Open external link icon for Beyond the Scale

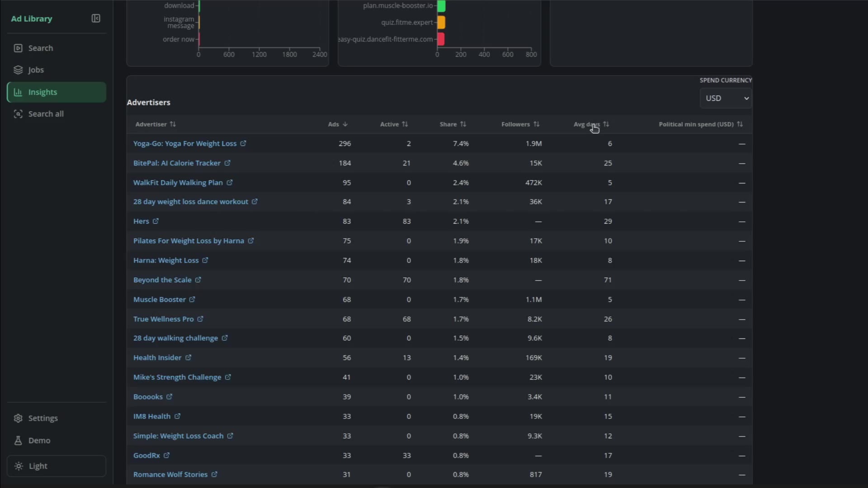[x=198, y=280]
